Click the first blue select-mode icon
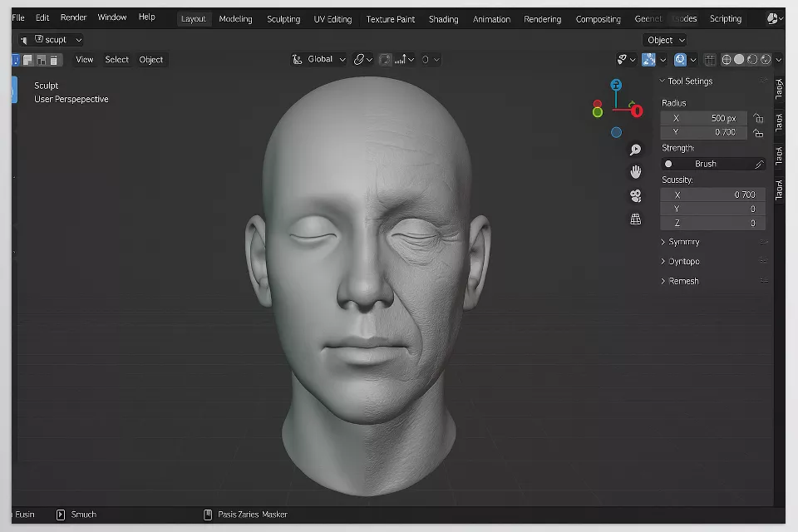798x532 pixels. (x=15, y=60)
